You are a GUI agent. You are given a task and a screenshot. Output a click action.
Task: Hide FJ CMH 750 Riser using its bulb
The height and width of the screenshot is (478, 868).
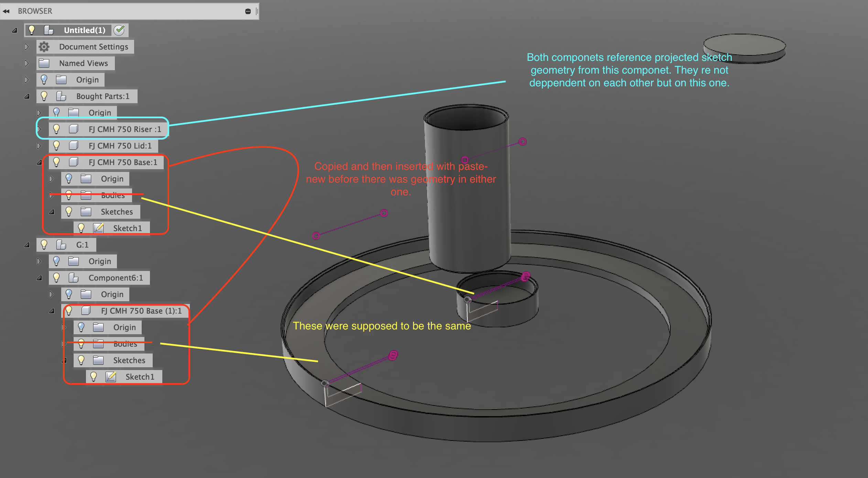56,129
